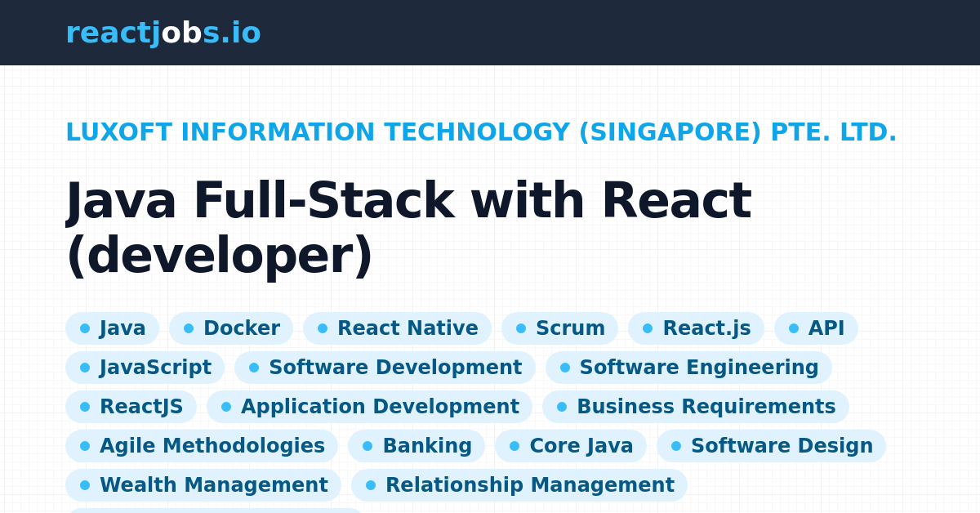The height and width of the screenshot is (513, 980).
Task: Click the ReactJS tag pill
Action: coord(131,407)
